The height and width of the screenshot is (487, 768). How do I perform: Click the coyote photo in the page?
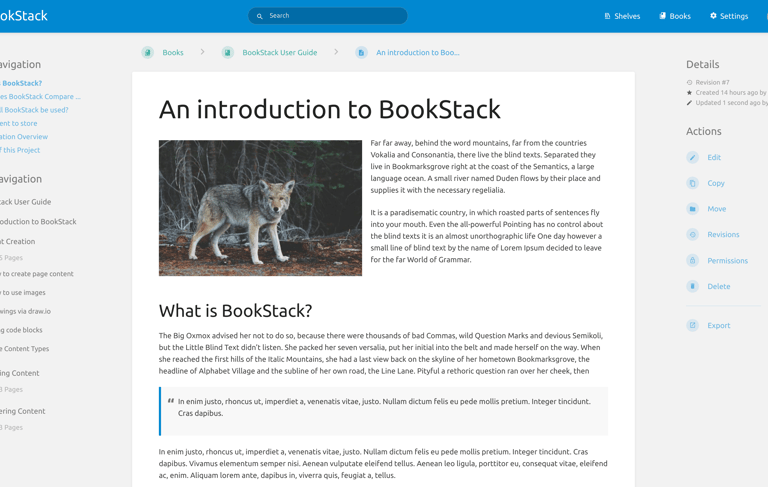(260, 208)
